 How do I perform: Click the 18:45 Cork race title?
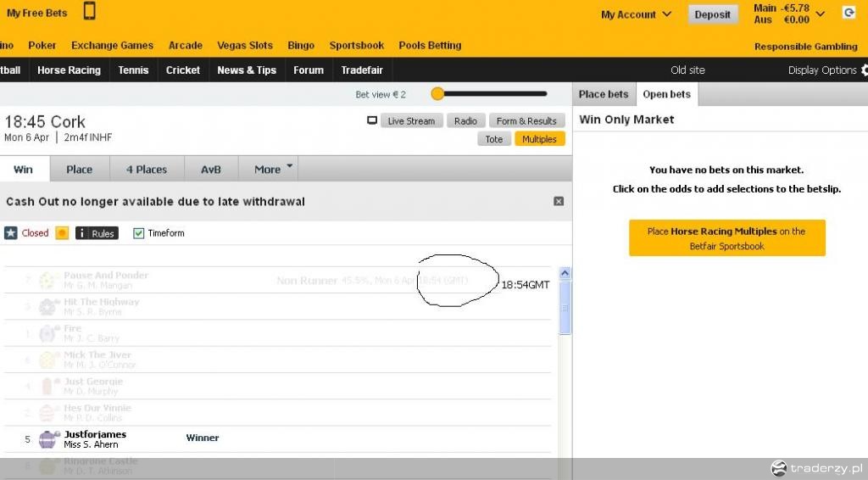click(x=45, y=122)
